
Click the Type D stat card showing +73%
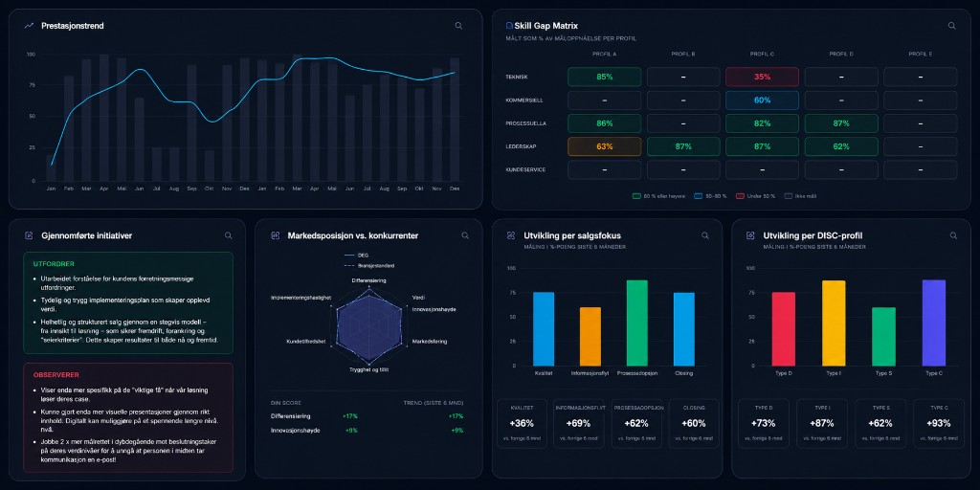click(764, 424)
